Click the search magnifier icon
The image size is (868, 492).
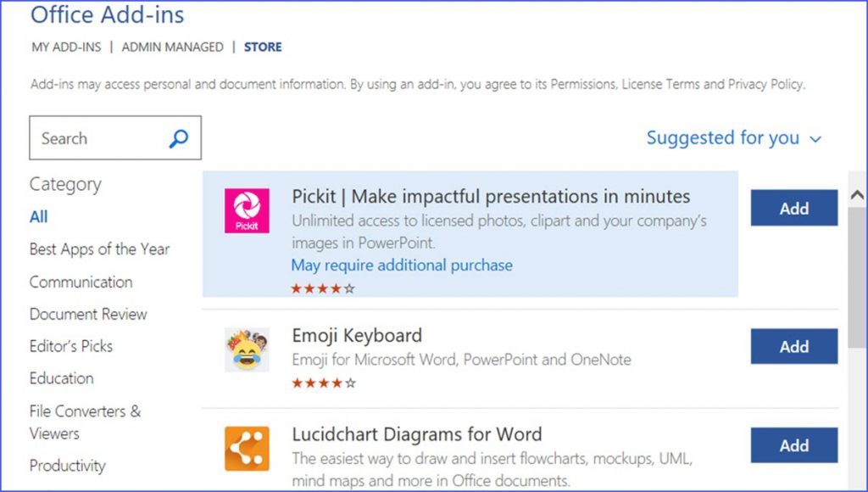pos(178,137)
